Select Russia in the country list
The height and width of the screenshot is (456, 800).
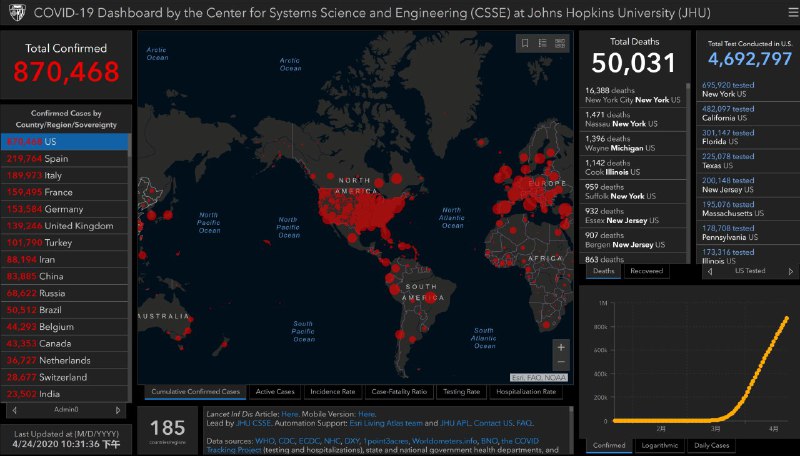[64, 293]
